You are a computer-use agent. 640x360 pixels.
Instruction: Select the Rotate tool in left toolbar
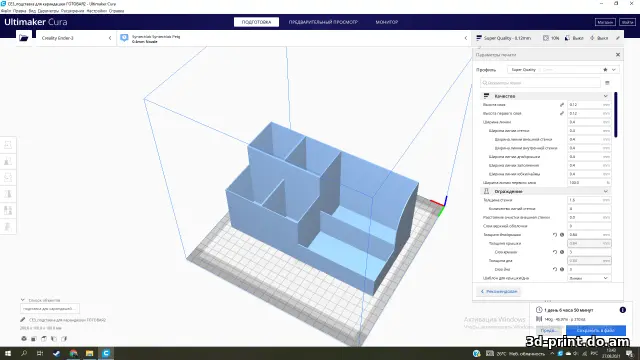[x=8, y=178]
